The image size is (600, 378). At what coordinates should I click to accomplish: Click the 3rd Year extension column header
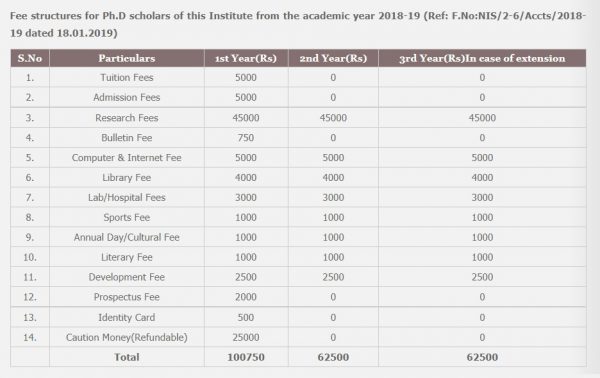tap(482, 58)
